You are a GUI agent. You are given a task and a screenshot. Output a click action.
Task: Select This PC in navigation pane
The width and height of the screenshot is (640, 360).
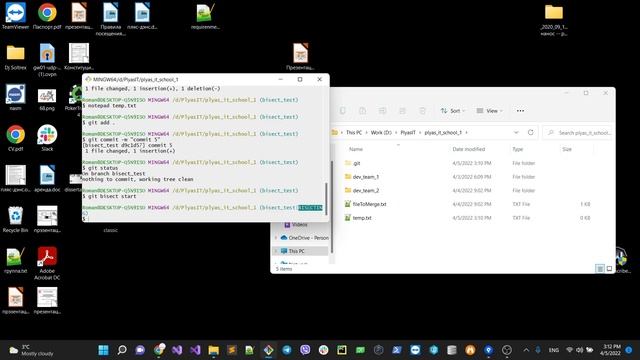[x=300, y=251]
